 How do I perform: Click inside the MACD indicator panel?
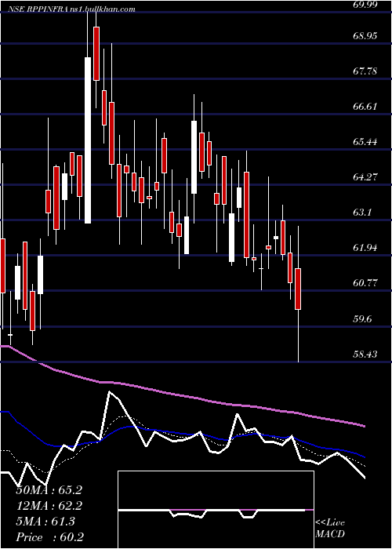216,510
